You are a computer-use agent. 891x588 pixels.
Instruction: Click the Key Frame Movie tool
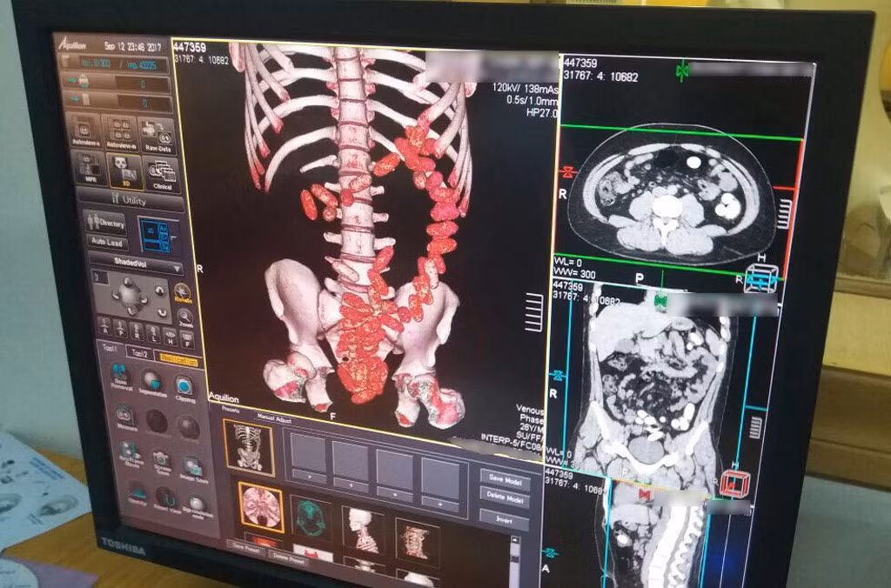(x=131, y=455)
